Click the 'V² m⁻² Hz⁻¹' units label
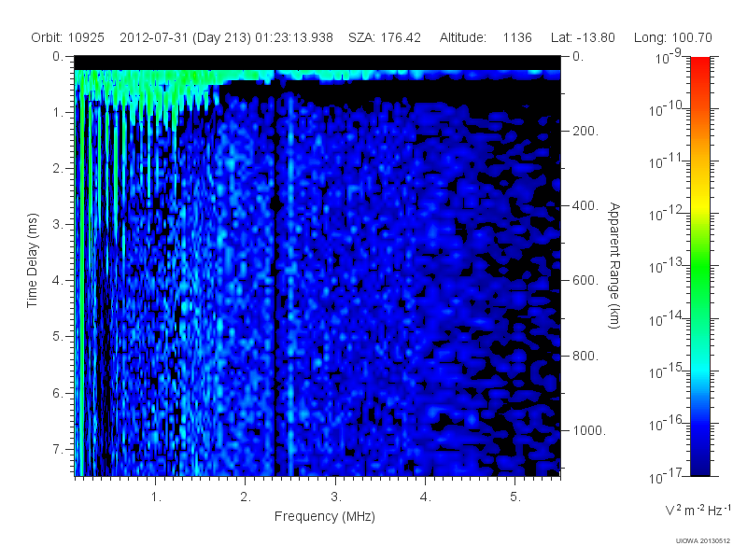747x560 pixels. 698,510
